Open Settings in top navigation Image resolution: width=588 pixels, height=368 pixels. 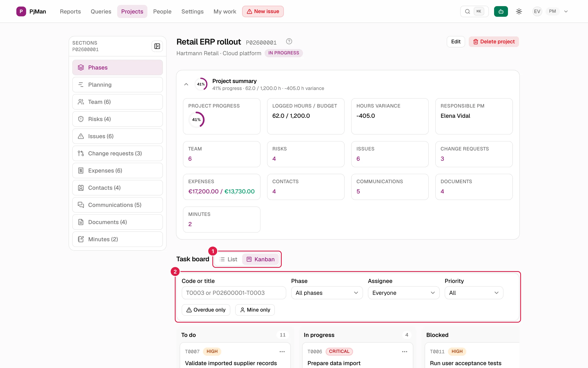point(193,11)
